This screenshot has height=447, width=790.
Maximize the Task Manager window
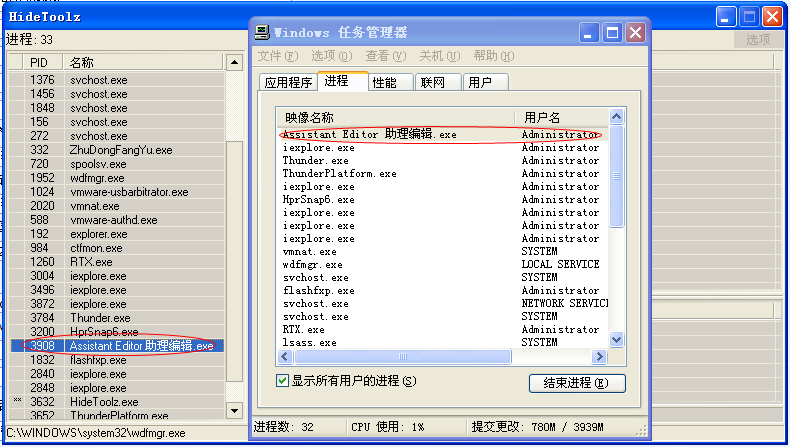[x=612, y=33]
